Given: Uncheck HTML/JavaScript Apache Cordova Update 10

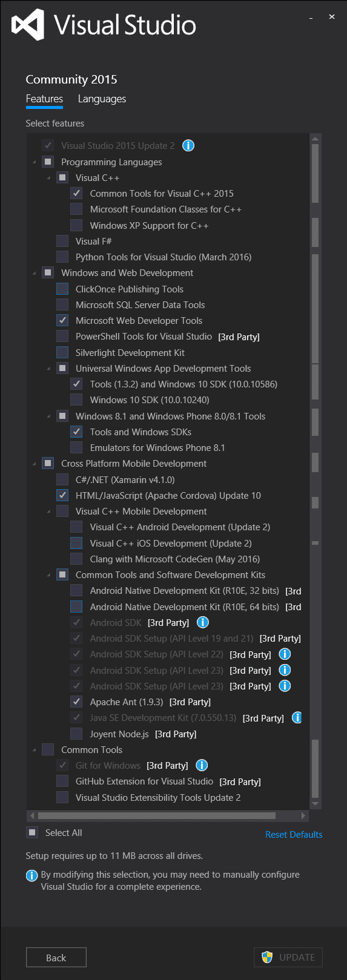Looking at the screenshot, I should coord(62,495).
